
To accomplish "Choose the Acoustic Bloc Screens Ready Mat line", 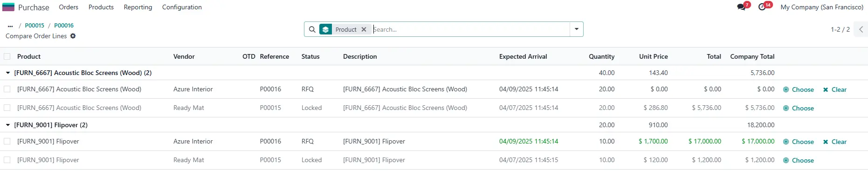I will [x=799, y=108].
